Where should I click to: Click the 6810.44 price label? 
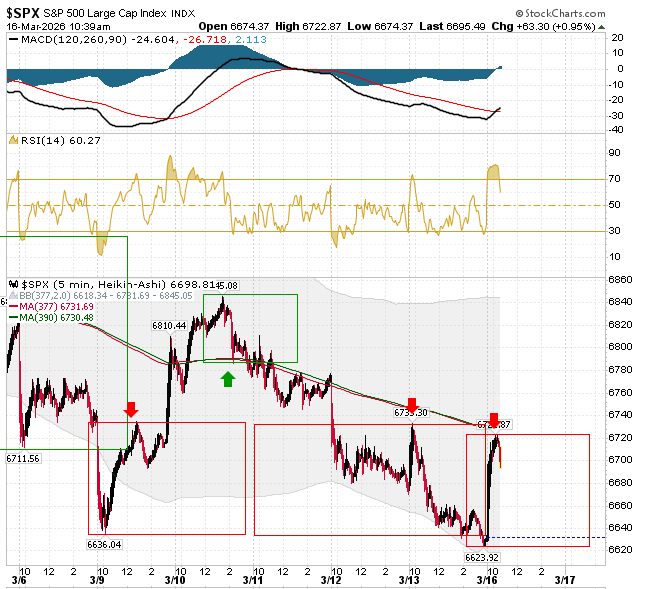coord(169,326)
